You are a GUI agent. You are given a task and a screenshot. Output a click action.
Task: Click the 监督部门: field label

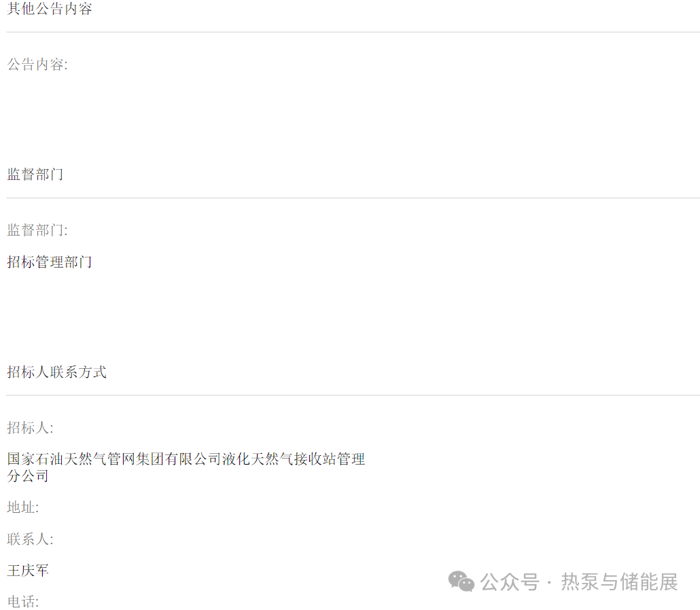37,230
